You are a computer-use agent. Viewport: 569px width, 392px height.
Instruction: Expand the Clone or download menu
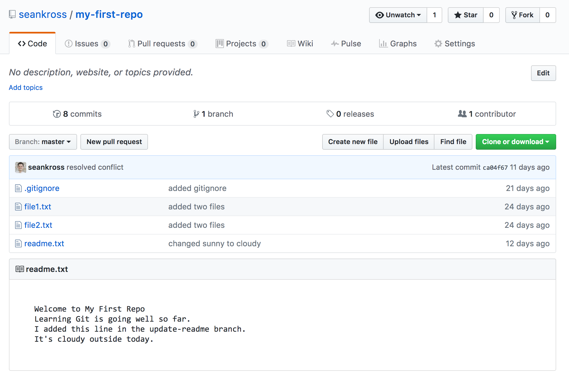click(515, 142)
